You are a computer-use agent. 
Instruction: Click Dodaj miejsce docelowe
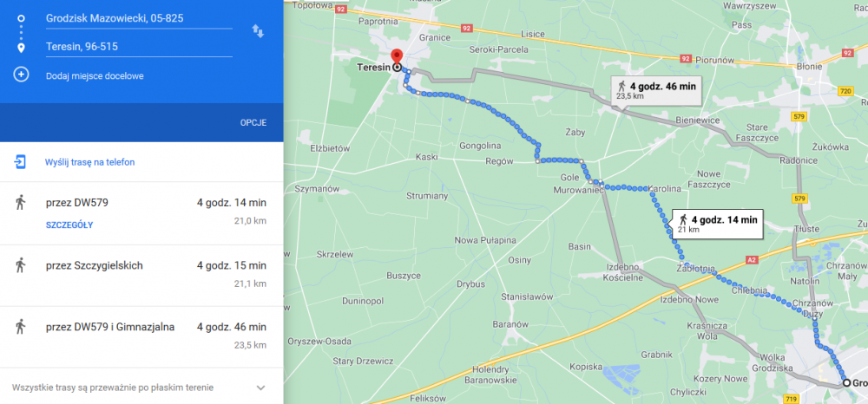click(x=95, y=75)
